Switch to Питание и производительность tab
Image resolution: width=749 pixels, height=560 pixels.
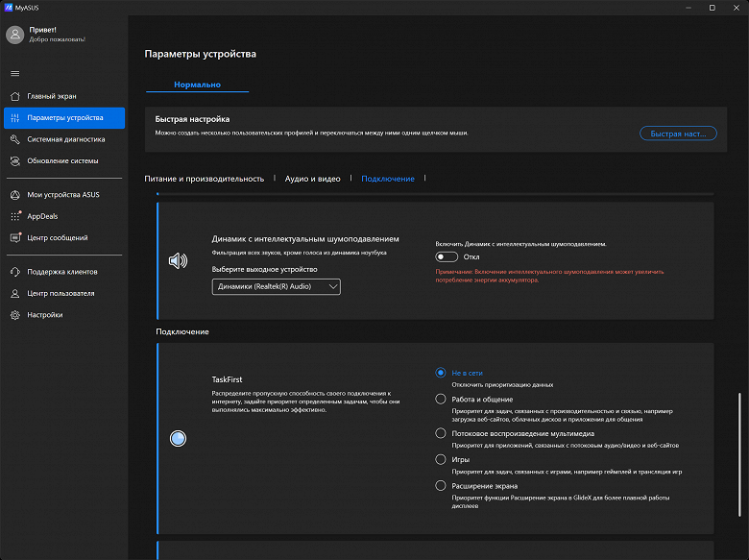tap(204, 179)
